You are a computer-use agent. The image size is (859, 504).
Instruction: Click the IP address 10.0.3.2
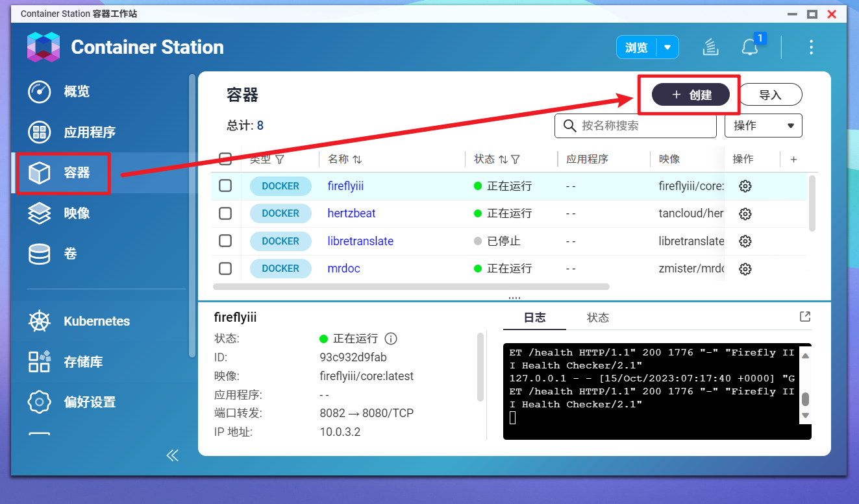tap(340, 432)
